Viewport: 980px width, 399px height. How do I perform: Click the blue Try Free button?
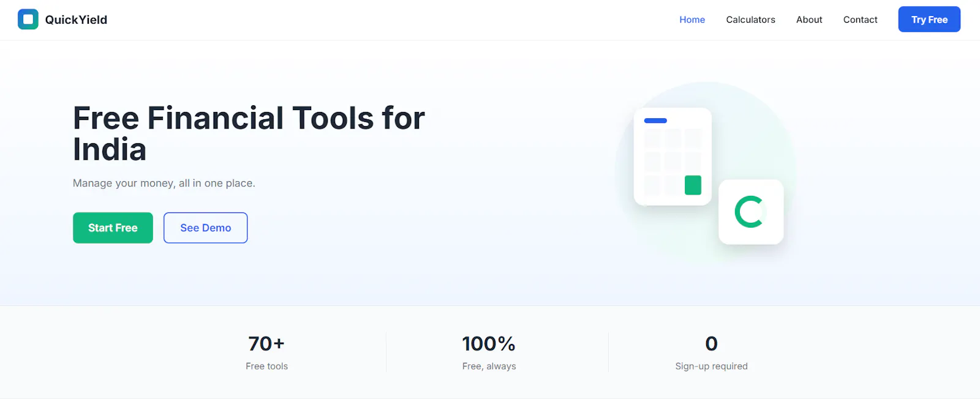(x=929, y=20)
